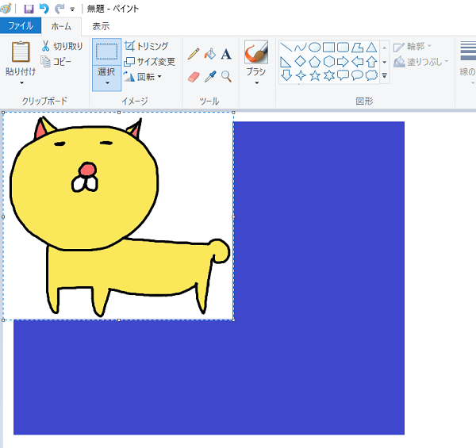This screenshot has height=448, width=476.
Task: Select the Oval shape
Action: [x=314, y=48]
